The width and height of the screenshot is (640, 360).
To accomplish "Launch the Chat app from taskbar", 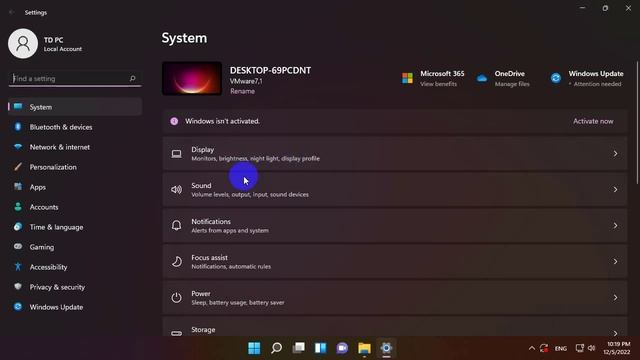I will pos(342,348).
